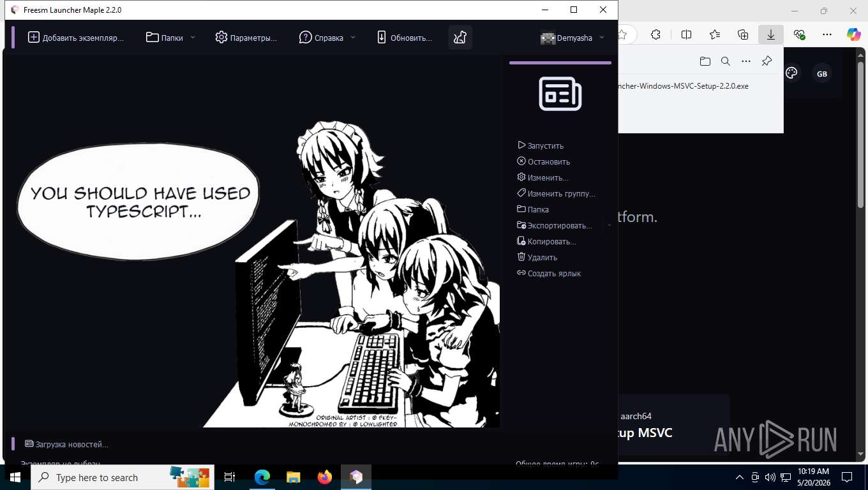Launch the instance with Запустить
868x490 pixels.
541,145
